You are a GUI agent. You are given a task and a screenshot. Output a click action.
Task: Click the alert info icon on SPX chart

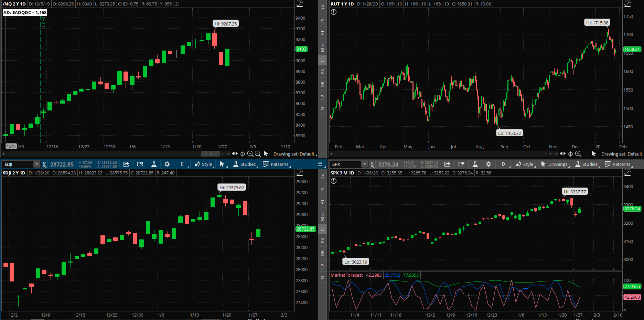334,181
